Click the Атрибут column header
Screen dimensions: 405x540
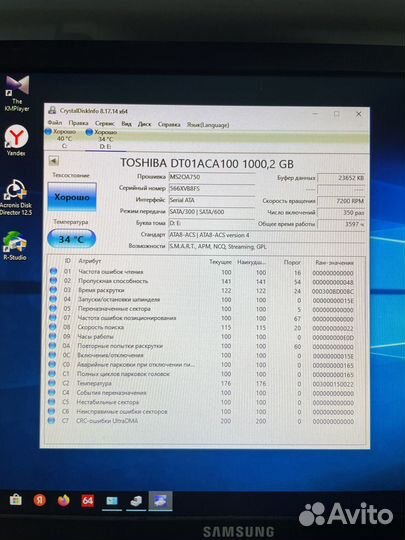click(90, 261)
